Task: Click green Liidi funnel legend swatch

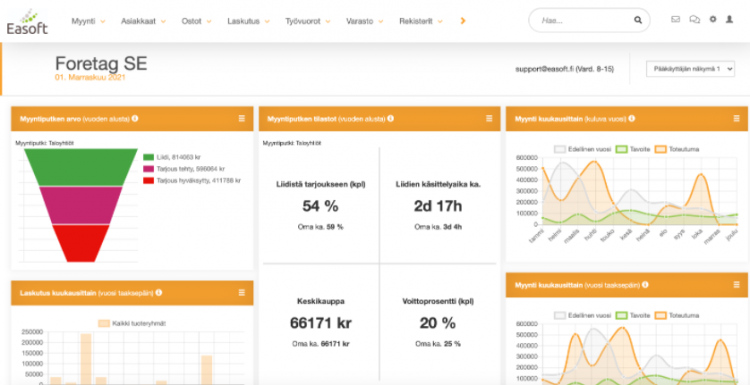Action: click(148, 157)
